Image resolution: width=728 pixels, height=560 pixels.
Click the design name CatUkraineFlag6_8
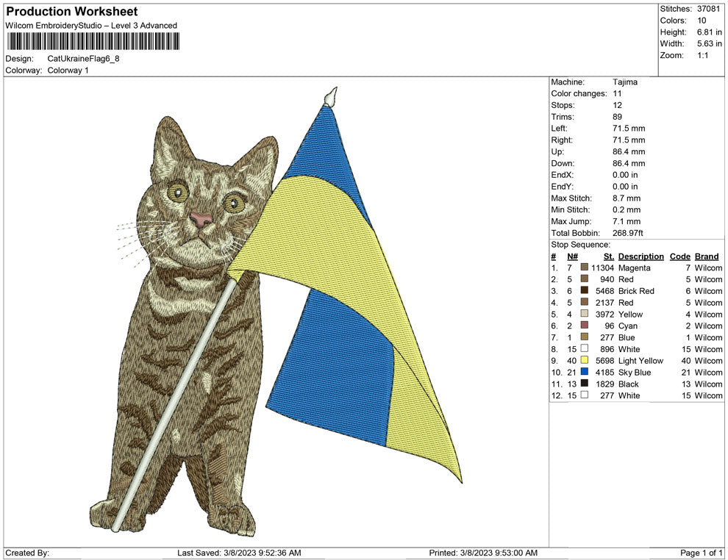coord(84,59)
